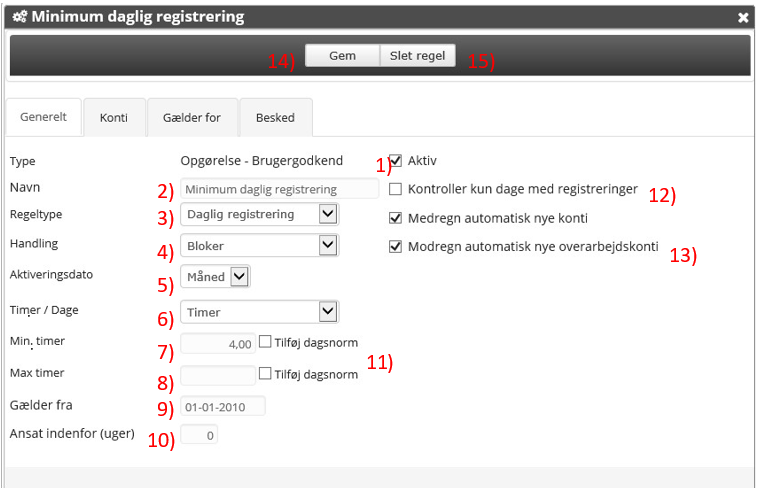Check Tilføj dagsnorm beside Max timer
This screenshot has width=757, height=488.
[x=265, y=374]
